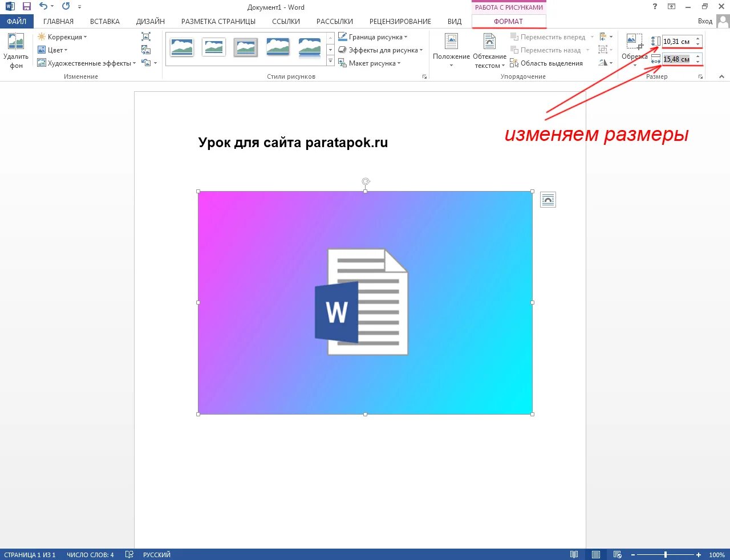Switch to the ВСТАВКА tab
The image size is (730, 560).
pos(105,21)
